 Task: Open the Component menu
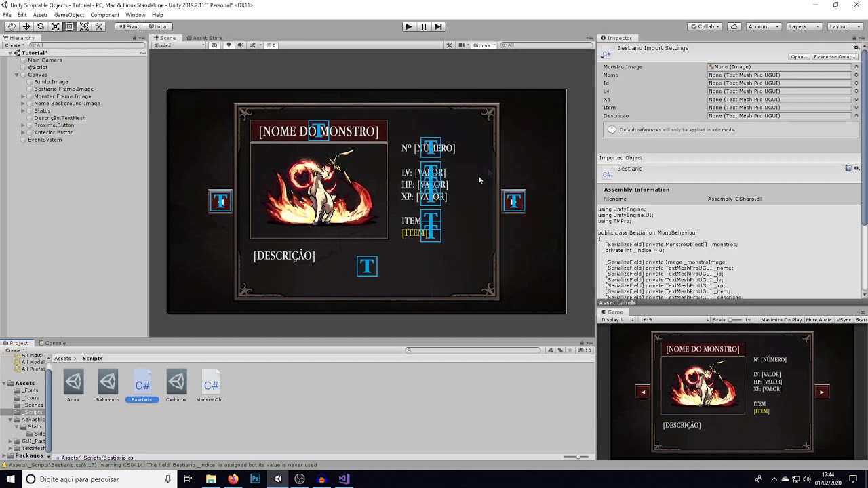(x=104, y=15)
